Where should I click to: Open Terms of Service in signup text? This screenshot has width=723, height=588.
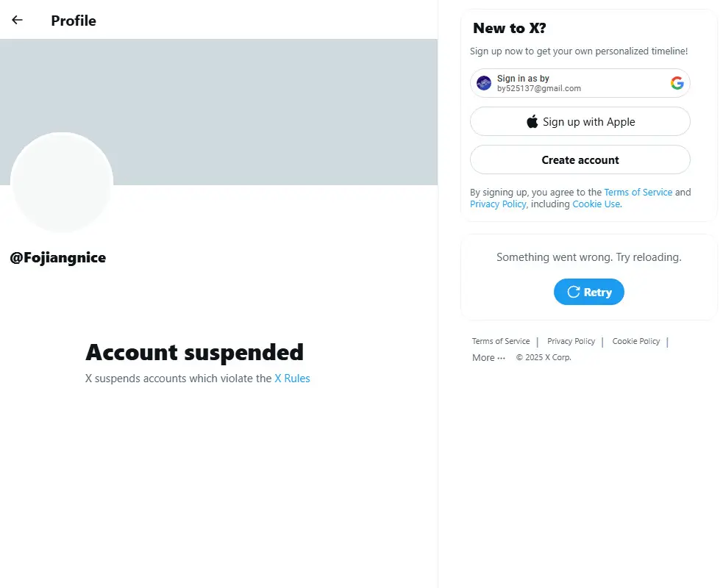[638, 192]
